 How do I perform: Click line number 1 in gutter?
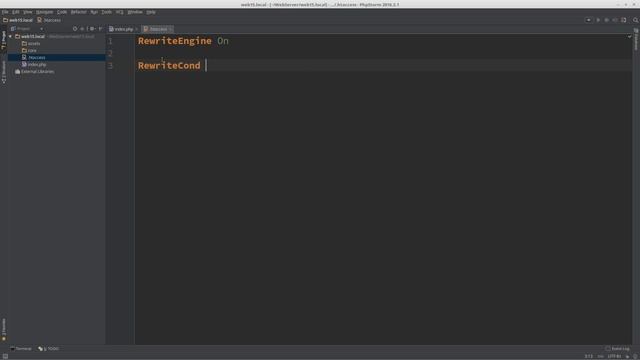(x=110, y=41)
